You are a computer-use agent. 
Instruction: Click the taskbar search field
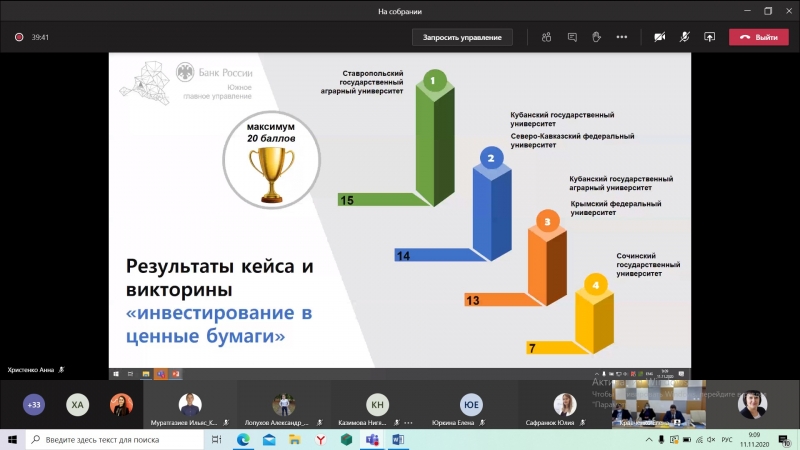(x=114, y=439)
